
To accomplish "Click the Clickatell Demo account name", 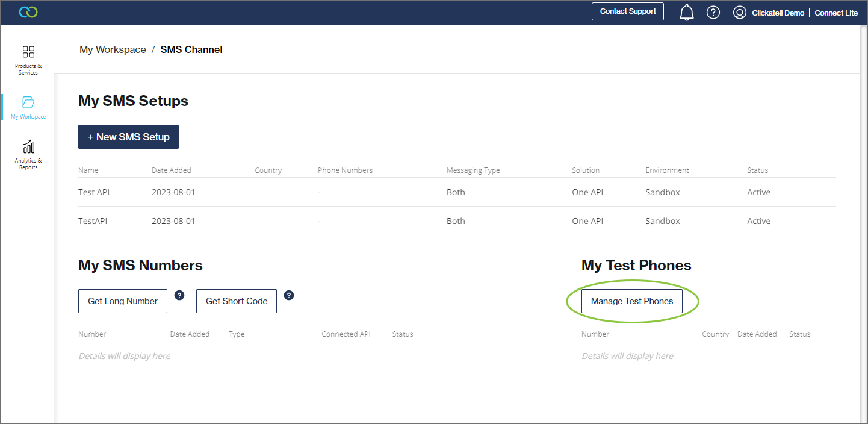I will coord(778,13).
